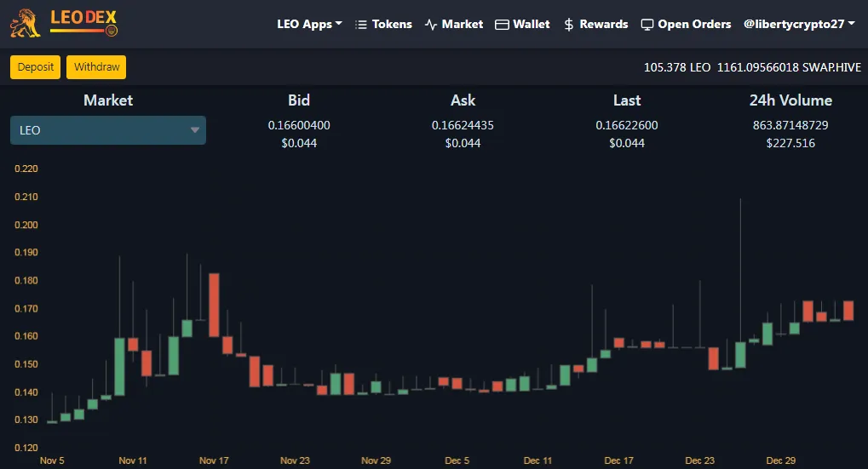Screen dimensions: 868x469
Task: Click the Wallet card icon
Action: (x=502, y=25)
